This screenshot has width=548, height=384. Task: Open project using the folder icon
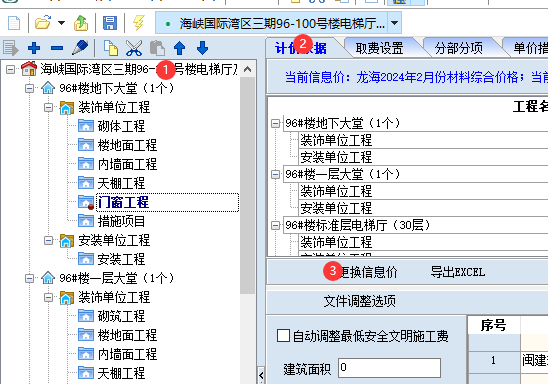[x=43, y=23]
